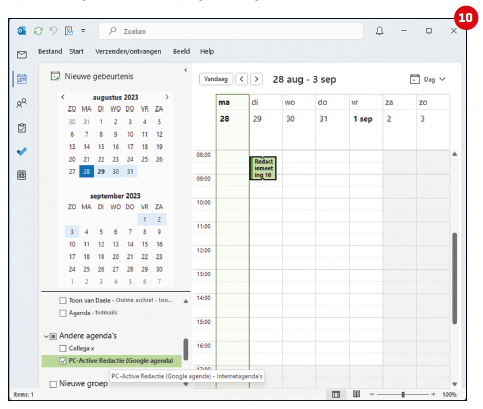Screen dimensions: 483x409
Task: Click the september 2023 month header
Action: pos(115,196)
